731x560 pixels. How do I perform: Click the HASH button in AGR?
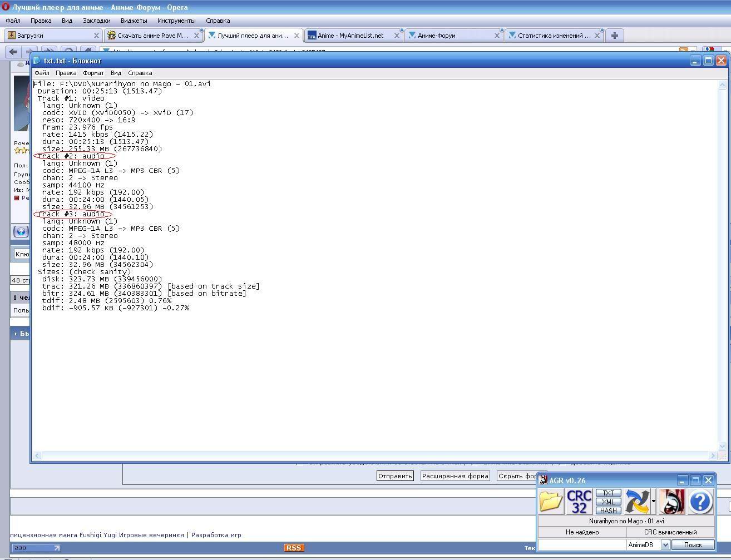coord(608,511)
